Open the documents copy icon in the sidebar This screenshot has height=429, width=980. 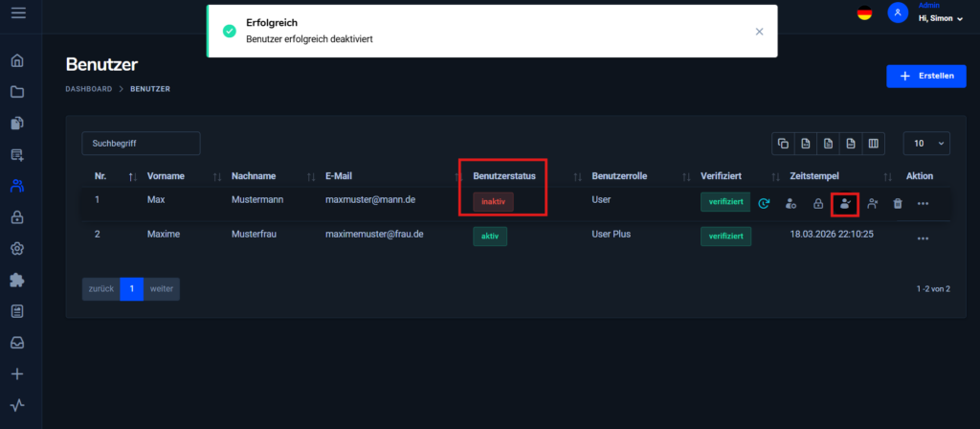(x=17, y=124)
